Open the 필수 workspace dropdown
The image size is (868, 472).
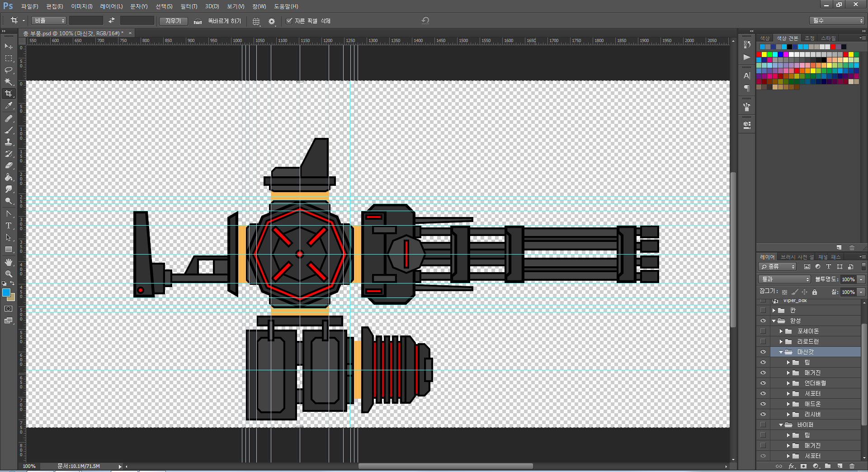click(x=837, y=21)
